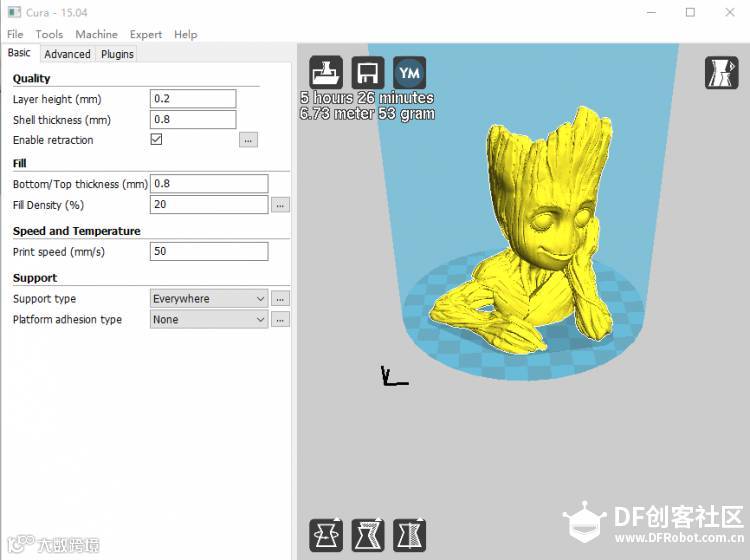Click the '5 hours 26 minutes' print time text

pyautogui.click(x=367, y=98)
